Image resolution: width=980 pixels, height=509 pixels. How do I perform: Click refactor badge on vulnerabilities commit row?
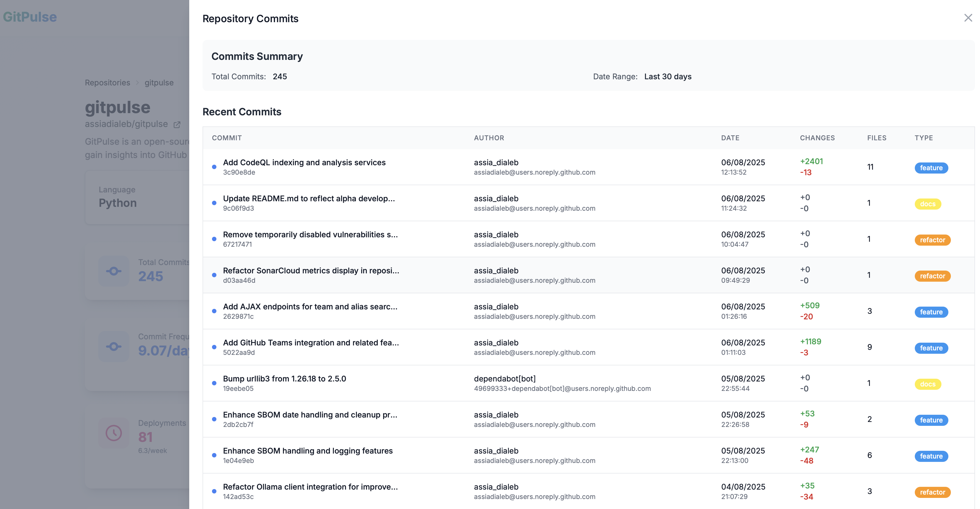(x=933, y=240)
